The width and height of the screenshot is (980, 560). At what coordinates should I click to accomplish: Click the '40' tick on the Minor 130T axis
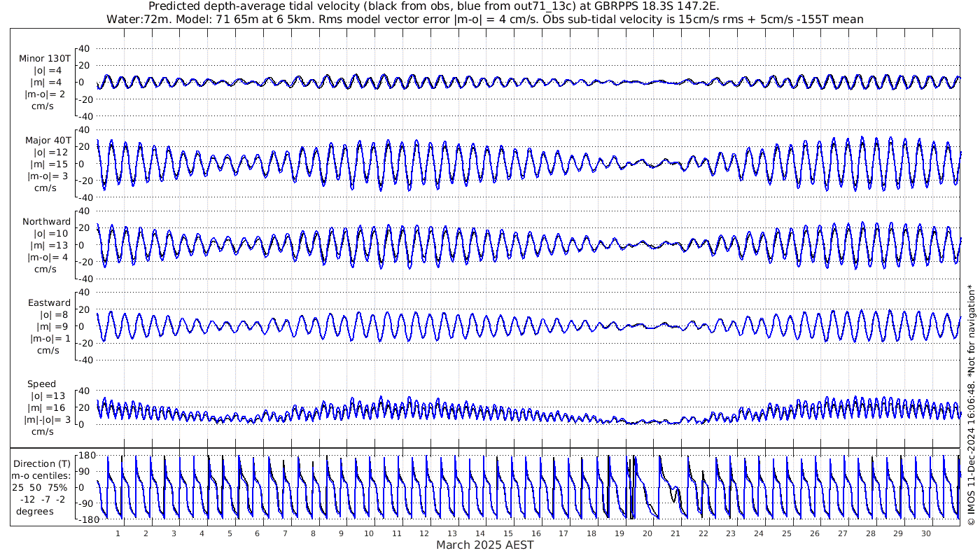coord(85,48)
